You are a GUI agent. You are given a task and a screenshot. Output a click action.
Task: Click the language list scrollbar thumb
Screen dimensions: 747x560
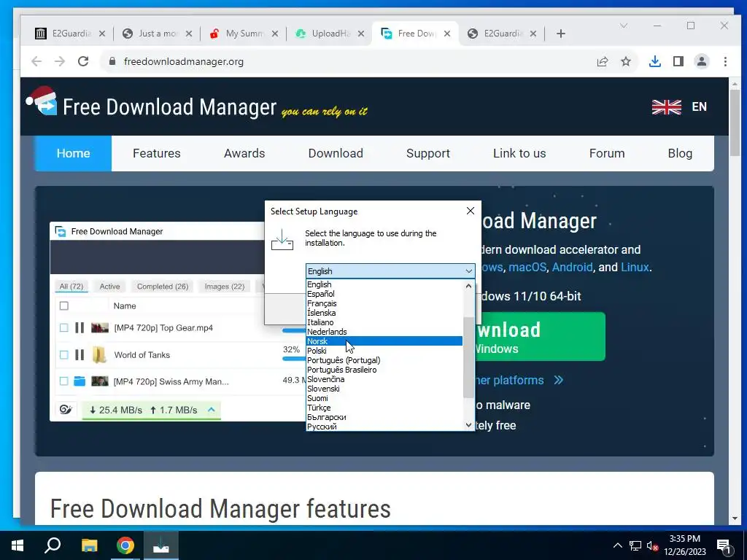point(468,357)
